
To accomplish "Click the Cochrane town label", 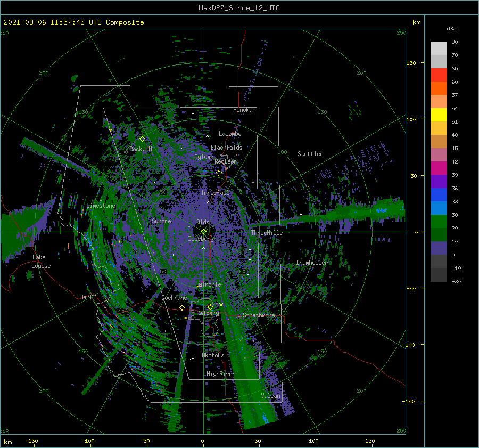I will tap(174, 298).
